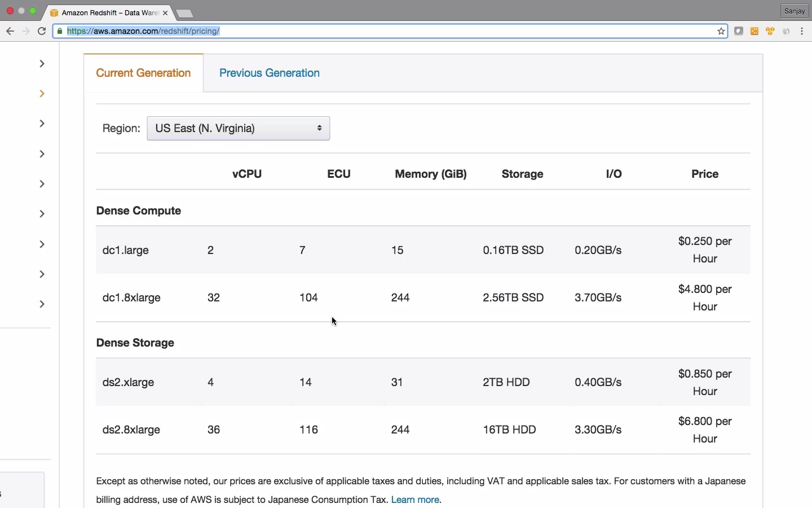Open the Learn more link
This screenshot has height=508, width=812.
coord(416,500)
